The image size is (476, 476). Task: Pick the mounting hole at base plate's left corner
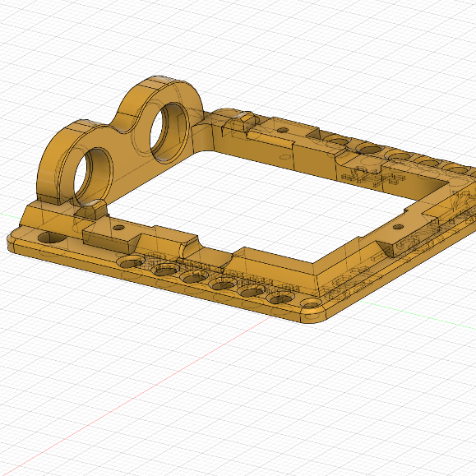pyautogui.click(x=53, y=237)
